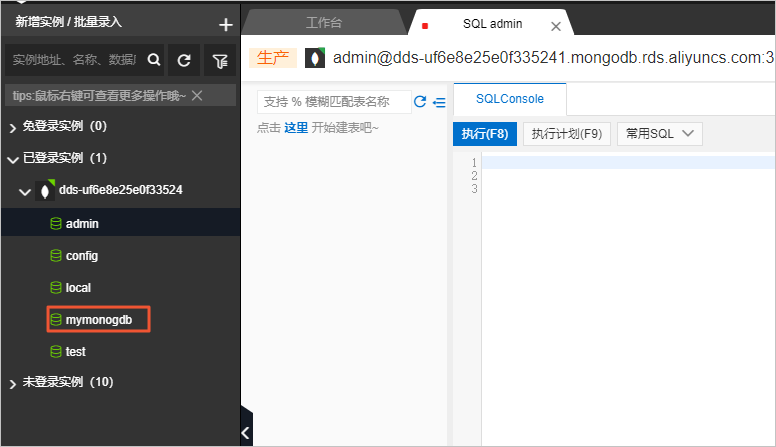The image size is (776, 447).
Task: Click the database icon beside config
Action: click(56, 255)
